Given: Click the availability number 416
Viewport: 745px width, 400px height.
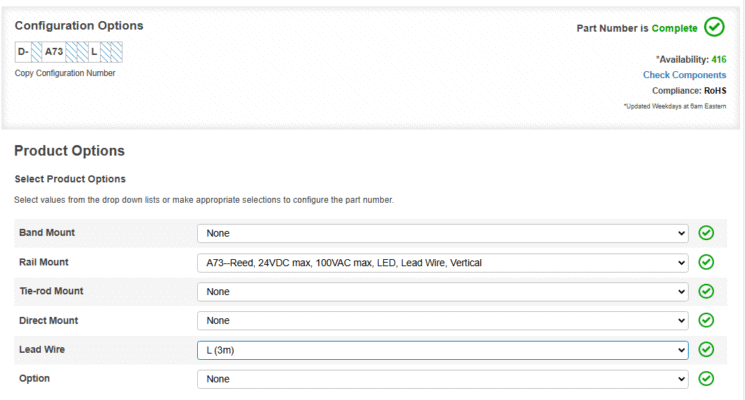Looking at the screenshot, I should coord(718,60).
